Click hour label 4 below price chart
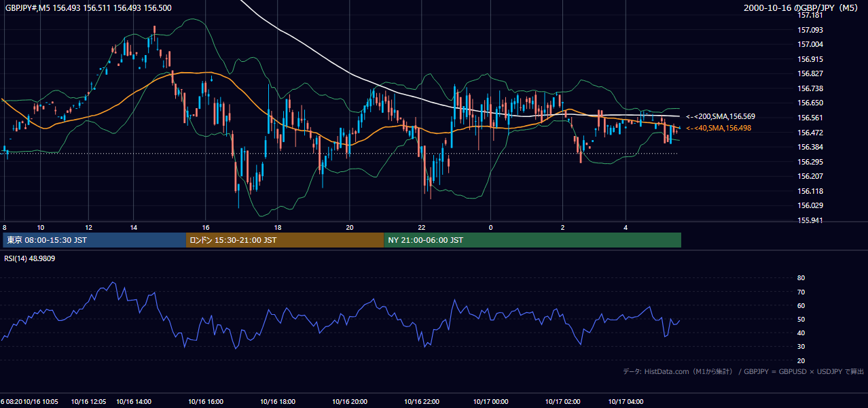Image resolution: width=868 pixels, height=408 pixels. coord(626,227)
